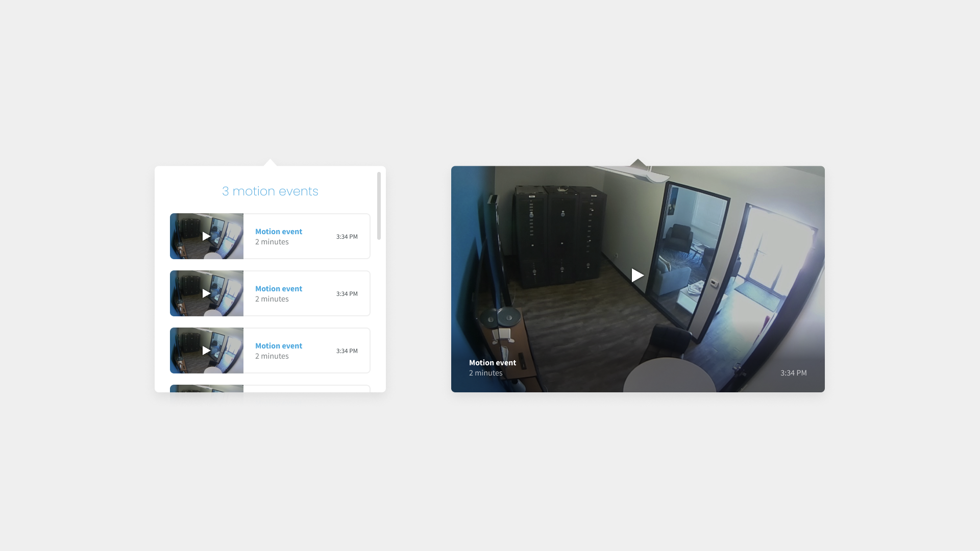The height and width of the screenshot is (551, 980).
Task: Click 'Motion event' caption on large video
Action: pos(493,363)
